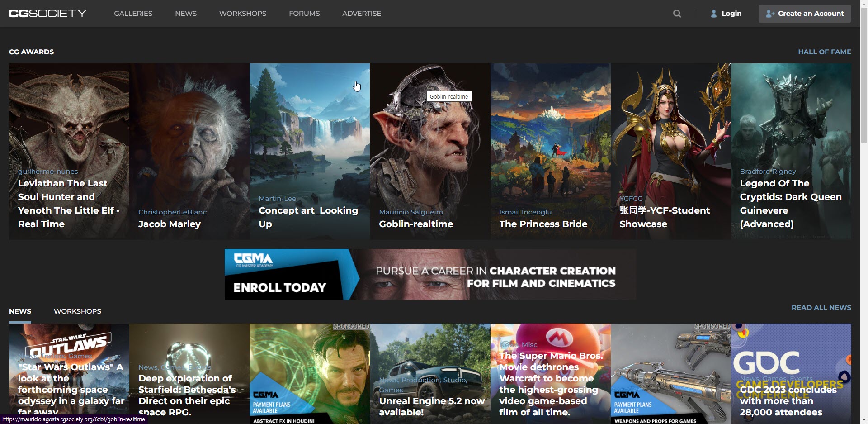Image resolution: width=868 pixels, height=424 pixels.
Task: Click the CG AWARDS section heading
Action: [x=31, y=52]
